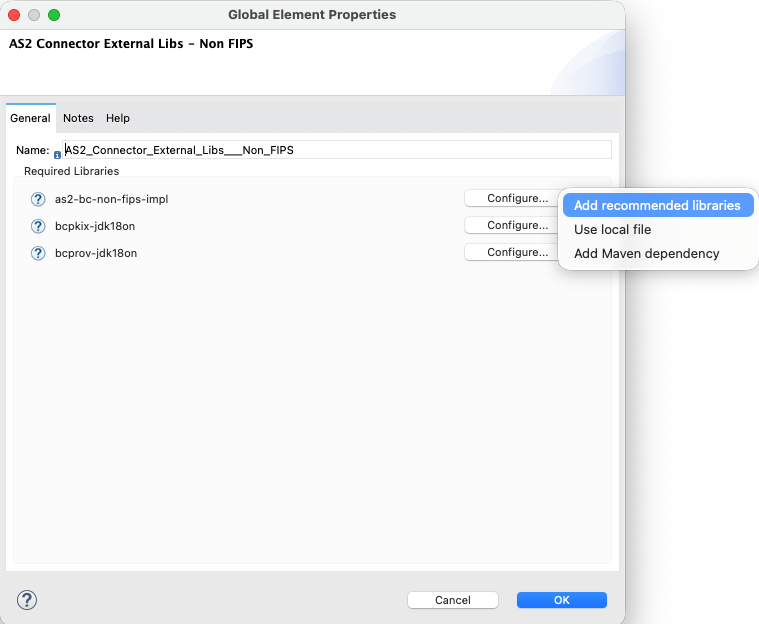Switch to the General tab
This screenshot has width=759, height=624.
(x=30, y=118)
